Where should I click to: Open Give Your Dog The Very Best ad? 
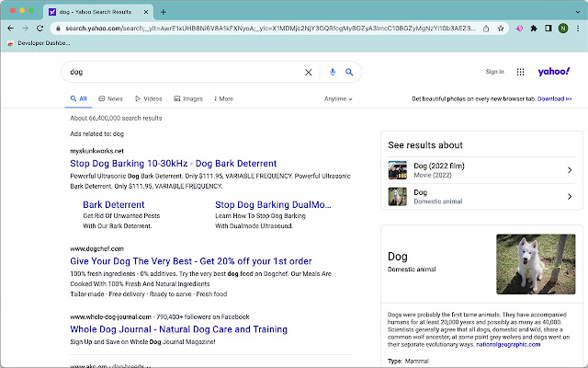click(191, 261)
